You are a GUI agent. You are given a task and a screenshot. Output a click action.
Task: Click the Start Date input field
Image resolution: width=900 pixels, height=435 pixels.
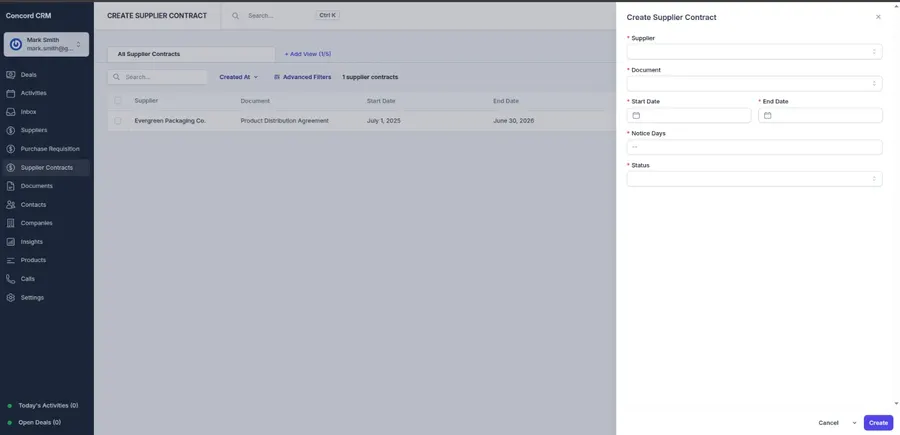[x=689, y=115]
